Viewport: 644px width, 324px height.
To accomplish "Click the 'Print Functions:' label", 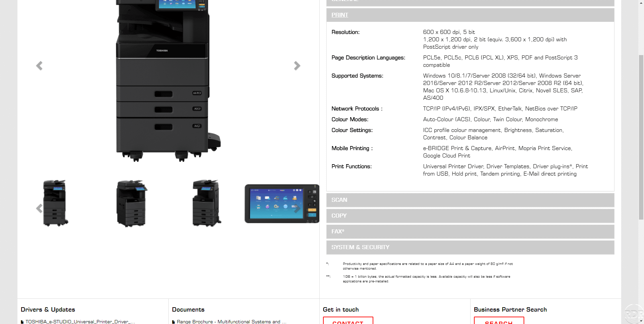I will pos(352,167).
